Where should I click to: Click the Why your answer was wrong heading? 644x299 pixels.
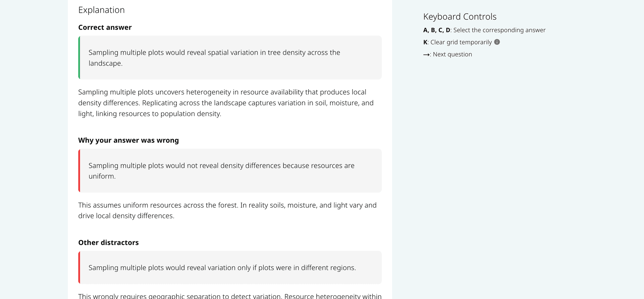pos(128,140)
